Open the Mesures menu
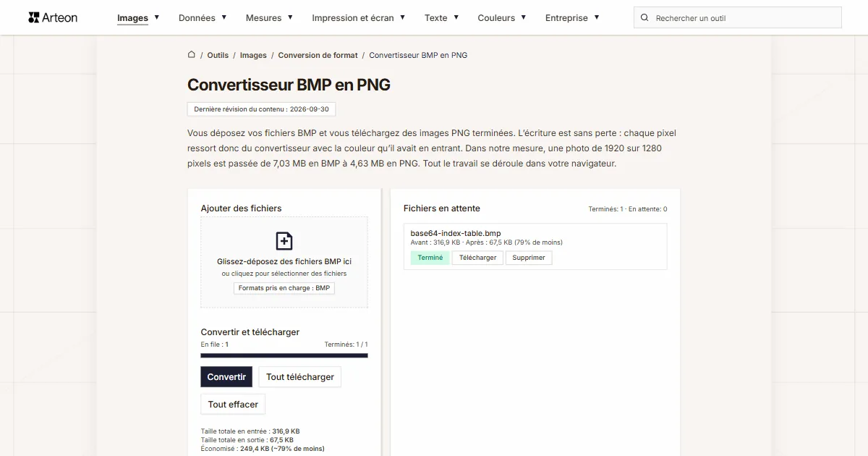This screenshot has width=868, height=456. (263, 18)
